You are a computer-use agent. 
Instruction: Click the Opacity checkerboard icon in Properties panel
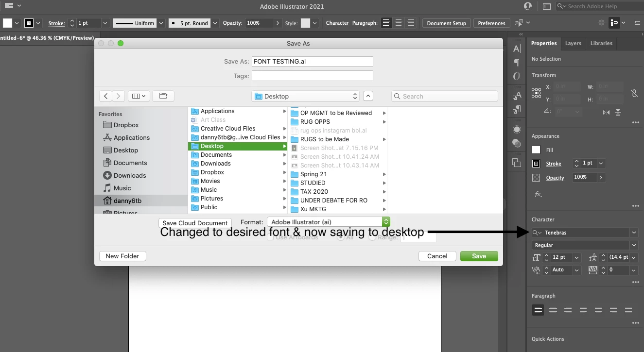coord(536,178)
